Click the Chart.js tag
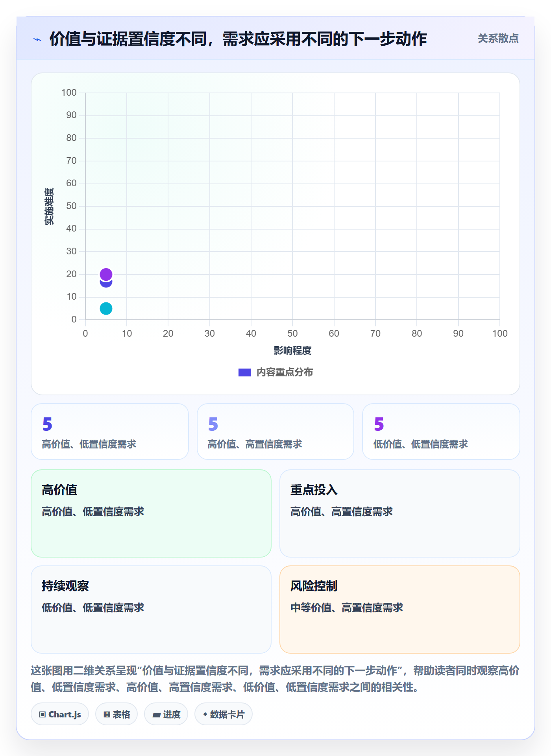 pyautogui.click(x=60, y=714)
